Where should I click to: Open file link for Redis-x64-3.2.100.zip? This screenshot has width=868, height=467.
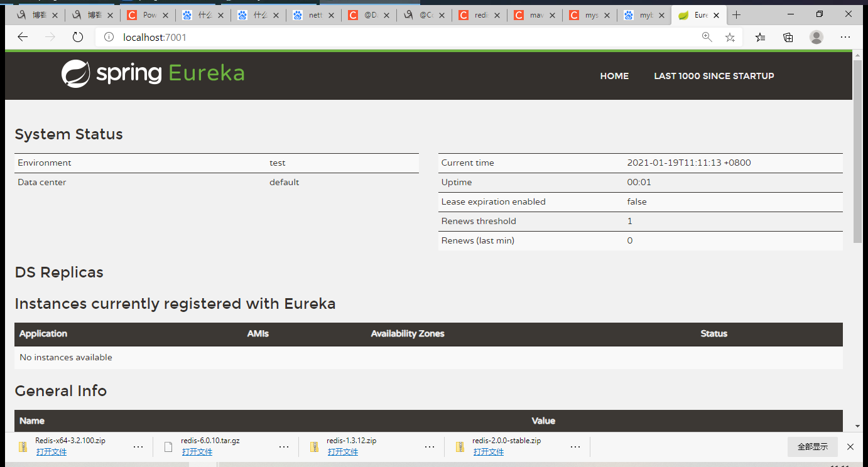(x=52, y=452)
